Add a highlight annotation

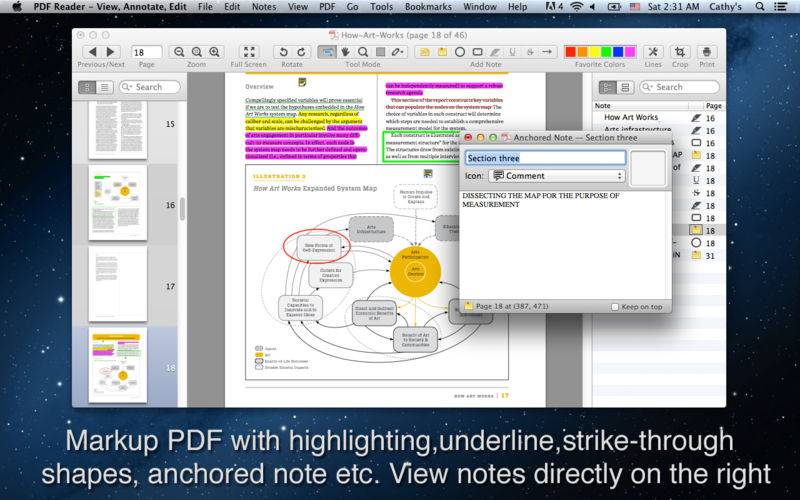[x=495, y=52]
